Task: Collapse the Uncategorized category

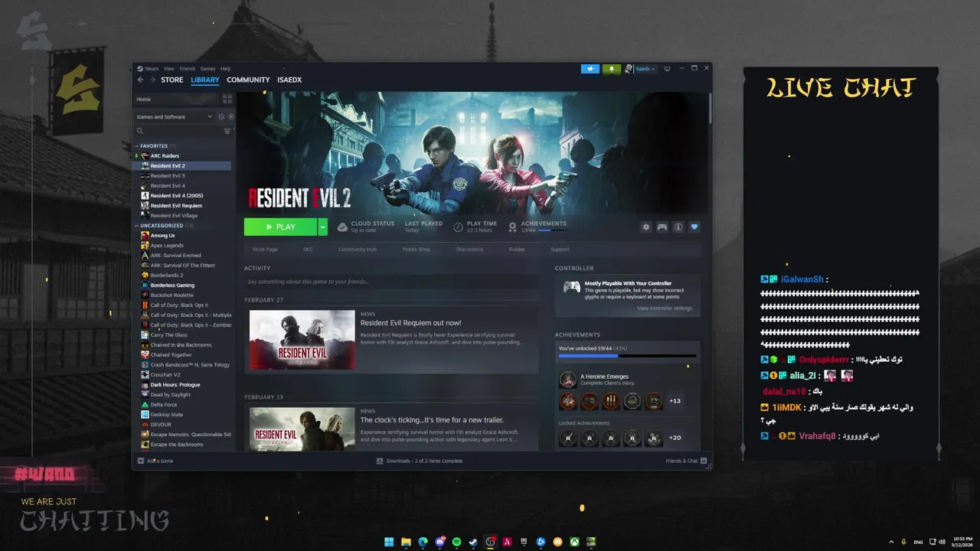Action: [x=138, y=226]
